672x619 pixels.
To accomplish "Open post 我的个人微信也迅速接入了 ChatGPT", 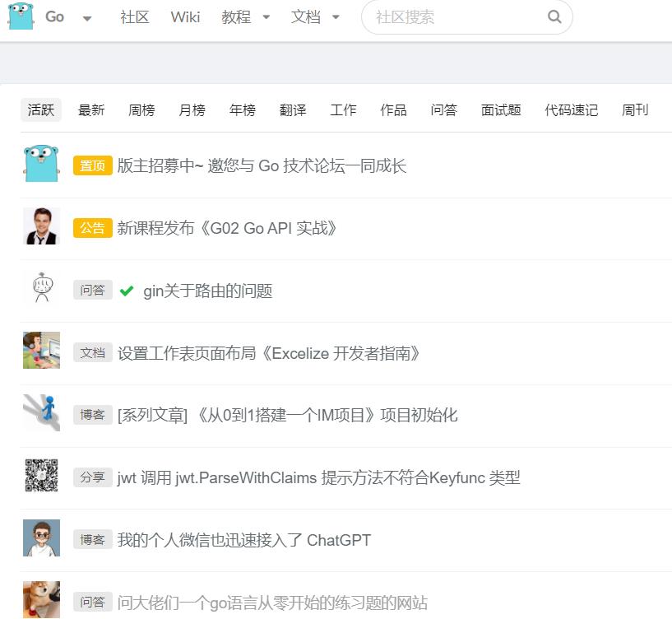I will click(244, 540).
